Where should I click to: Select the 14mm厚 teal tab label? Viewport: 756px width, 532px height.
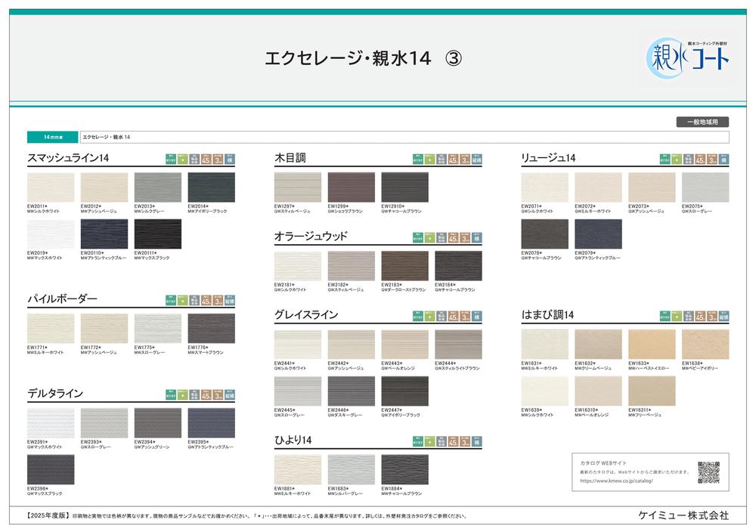pos(52,138)
